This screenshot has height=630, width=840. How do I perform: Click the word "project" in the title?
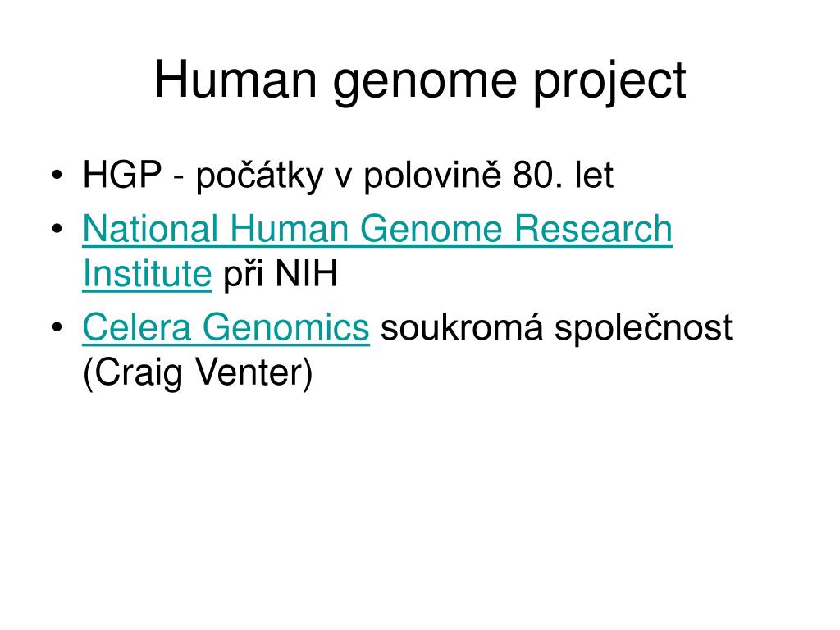tap(610, 82)
